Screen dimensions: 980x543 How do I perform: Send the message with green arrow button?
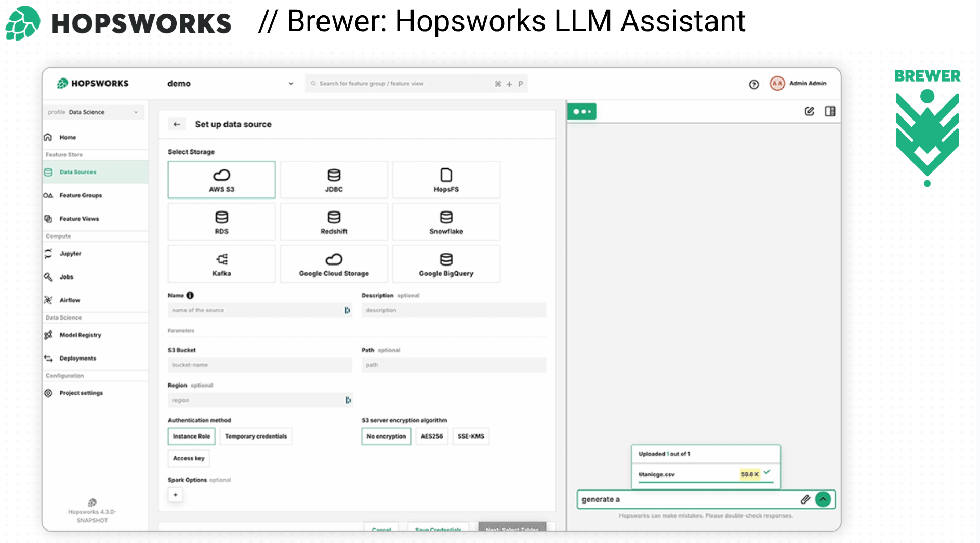point(823,499)
